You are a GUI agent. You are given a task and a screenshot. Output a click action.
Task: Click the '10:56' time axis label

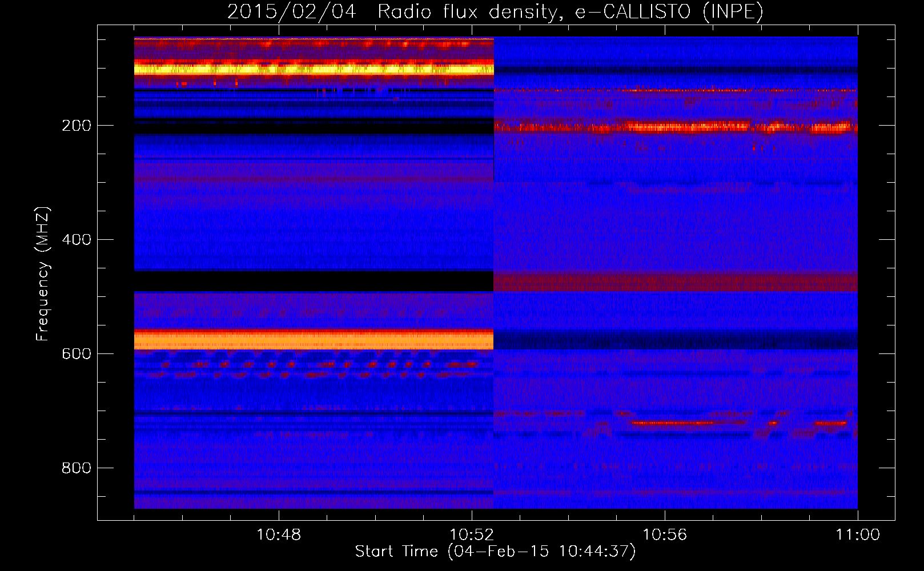pos(665,535)
